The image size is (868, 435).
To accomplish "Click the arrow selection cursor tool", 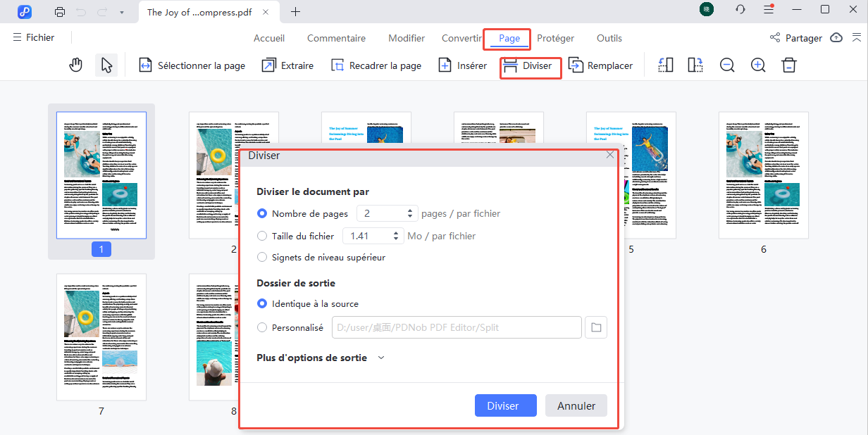I will pyautogui.click(x=106, y=65).
